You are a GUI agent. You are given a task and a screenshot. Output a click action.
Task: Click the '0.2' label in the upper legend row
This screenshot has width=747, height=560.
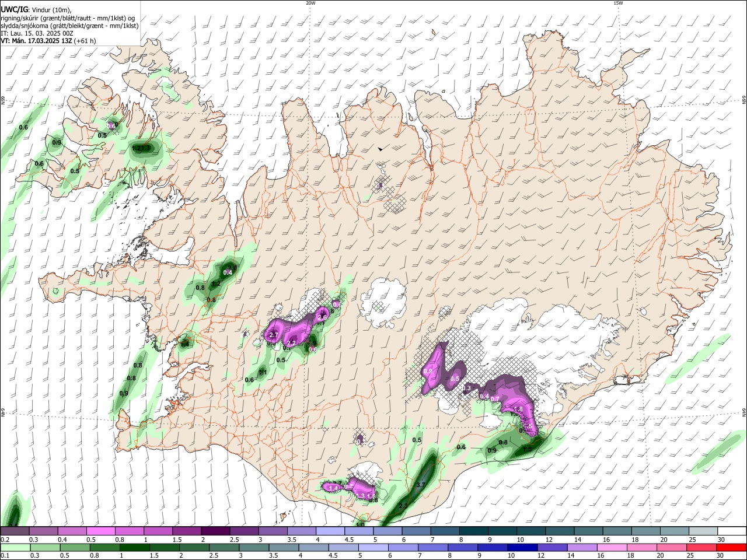(x=5, y=540)
